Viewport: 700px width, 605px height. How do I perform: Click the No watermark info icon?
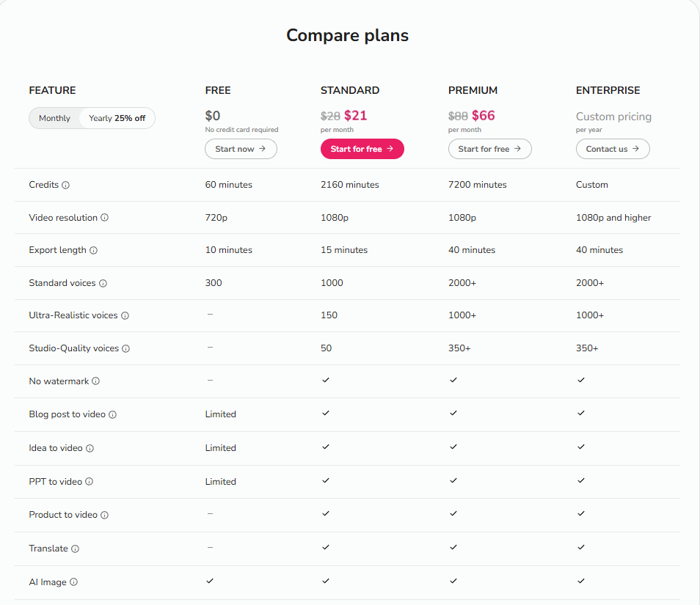click(95, 381)
